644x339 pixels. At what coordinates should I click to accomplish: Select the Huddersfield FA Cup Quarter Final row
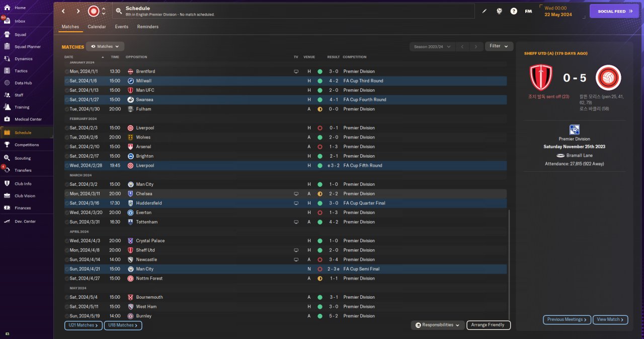[x=285, y=203]
